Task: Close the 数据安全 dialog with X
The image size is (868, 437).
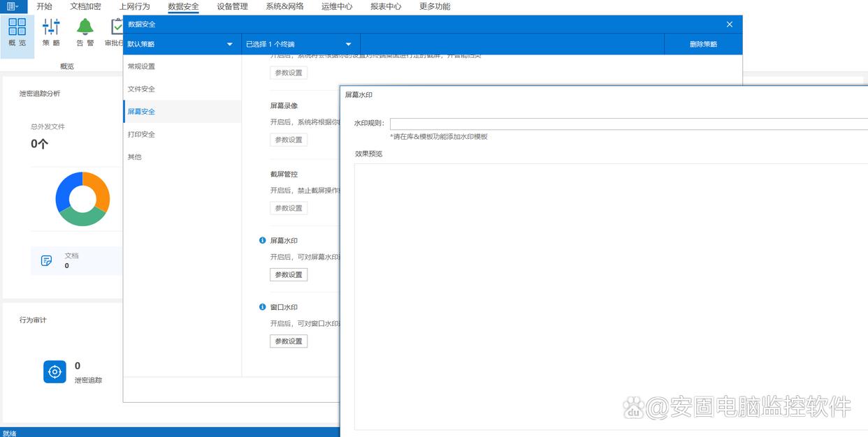Action: [x=730, y=24]
